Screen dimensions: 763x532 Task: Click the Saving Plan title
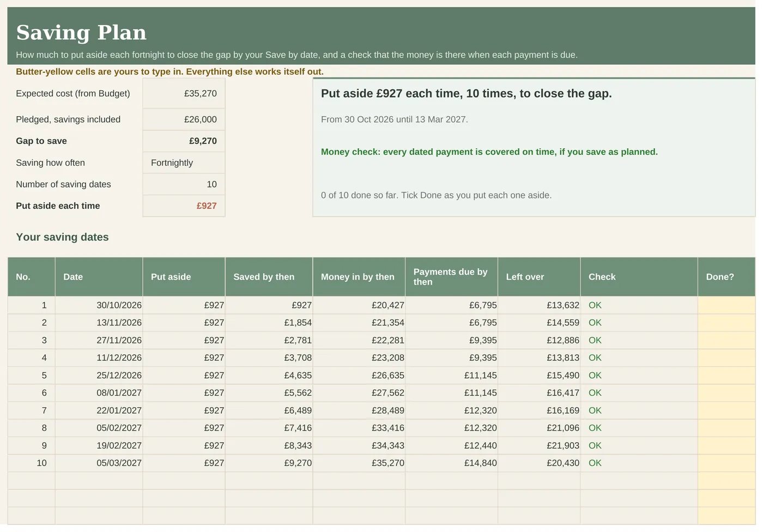[81, 33]
